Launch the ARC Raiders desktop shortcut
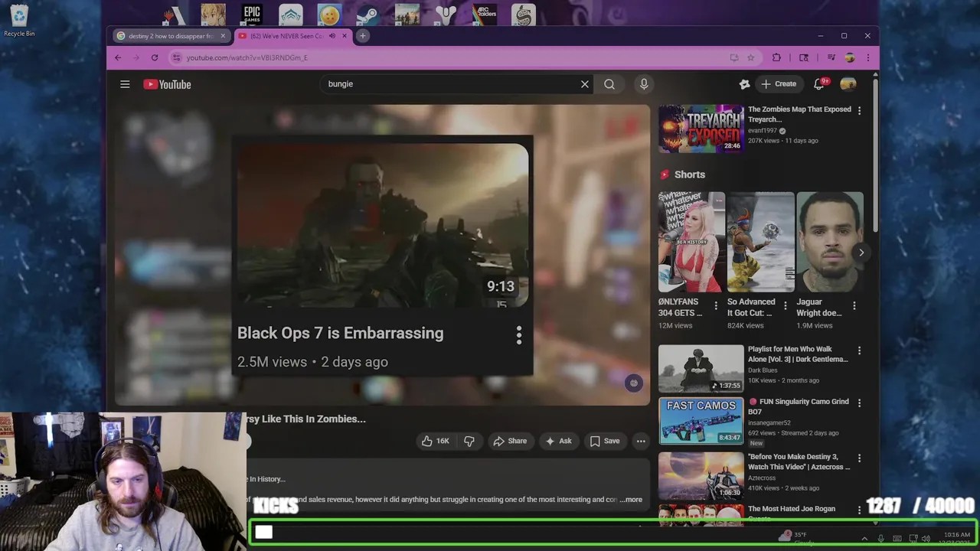 point(485,14)
